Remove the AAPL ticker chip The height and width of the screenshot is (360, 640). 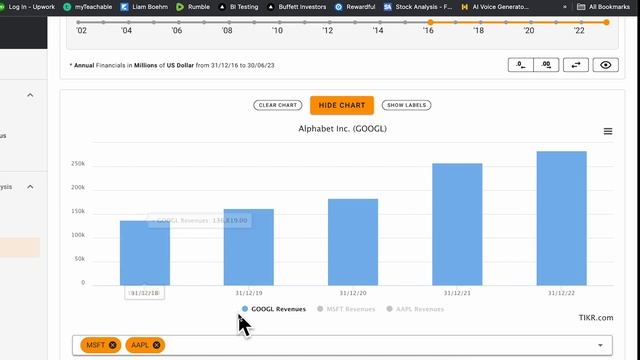[x=156, y=345]
